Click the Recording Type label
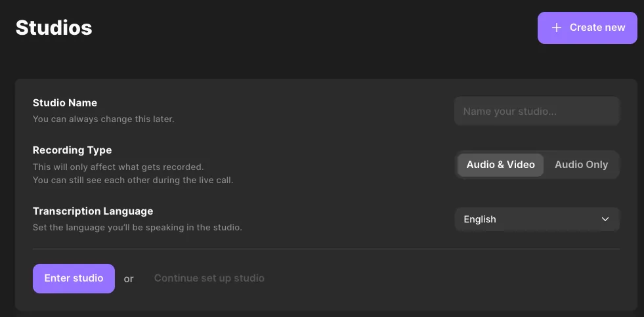Screen dimensions: 644x317 (x=72, y=150)
